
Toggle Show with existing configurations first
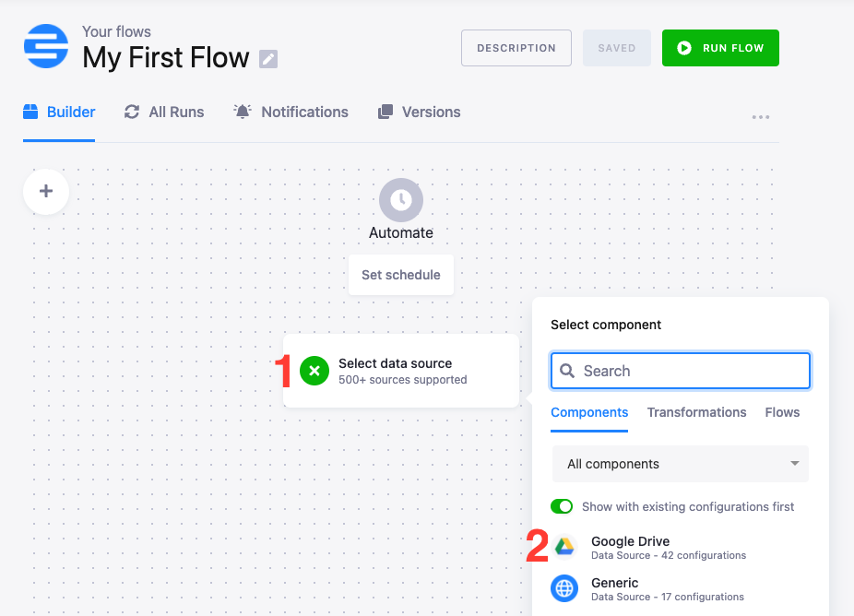coord(562,506)
